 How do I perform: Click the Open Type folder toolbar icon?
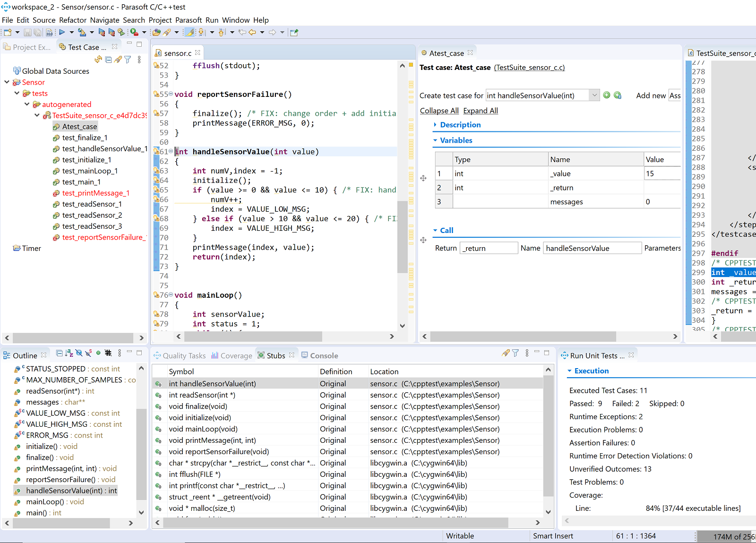(156, 33)
